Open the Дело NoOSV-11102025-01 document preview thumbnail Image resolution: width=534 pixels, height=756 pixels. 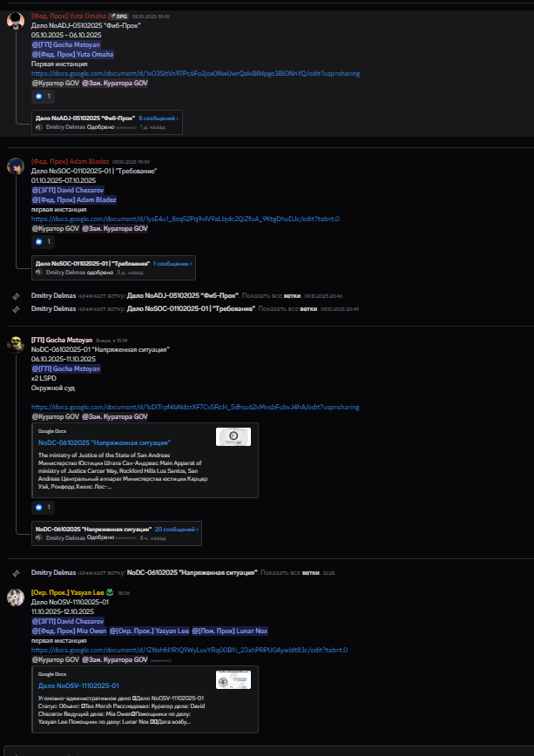click(x=233, y=680)
